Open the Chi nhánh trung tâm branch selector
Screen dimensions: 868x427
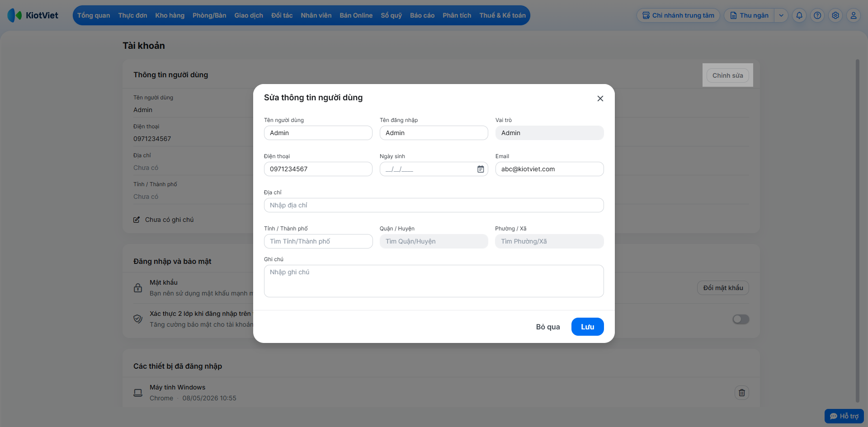[x=678, y=15]
